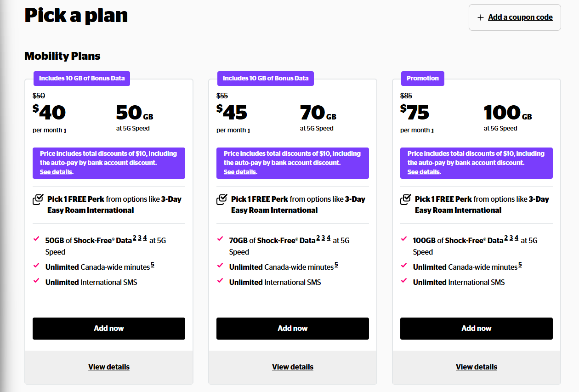579x392 pixels.
Task: Expand View details for the $45 plan
Action: tap(293, 367)
